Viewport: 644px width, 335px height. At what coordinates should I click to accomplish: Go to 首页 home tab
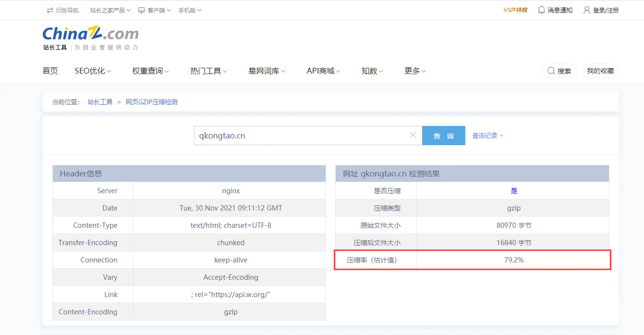click(x=50, y=71)
